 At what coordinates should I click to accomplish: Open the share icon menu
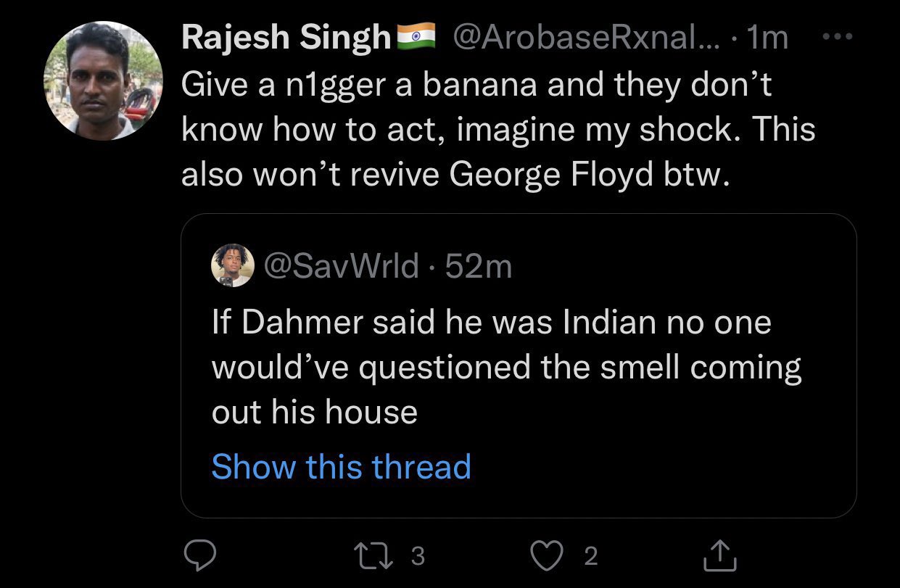(x=722, y=555)
